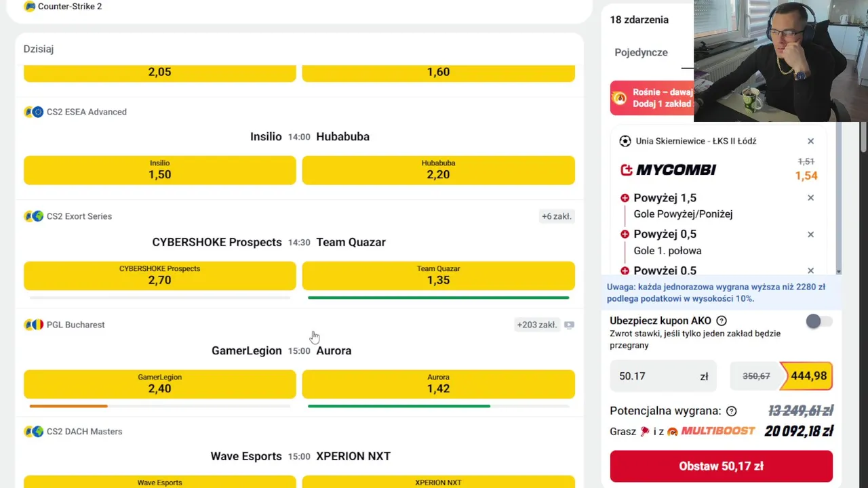Expand +203 zakł. markets for GamerLegion match

(x=536, y=325)
